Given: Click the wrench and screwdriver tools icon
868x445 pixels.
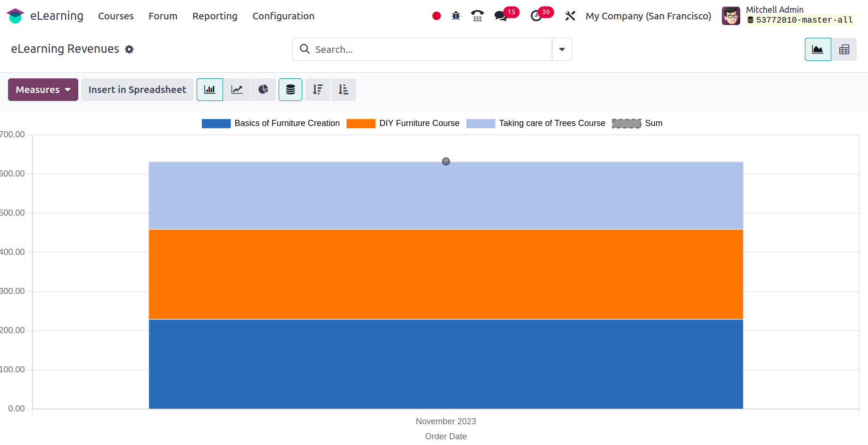Looking at the screenshot, I should tap(570, 16).
